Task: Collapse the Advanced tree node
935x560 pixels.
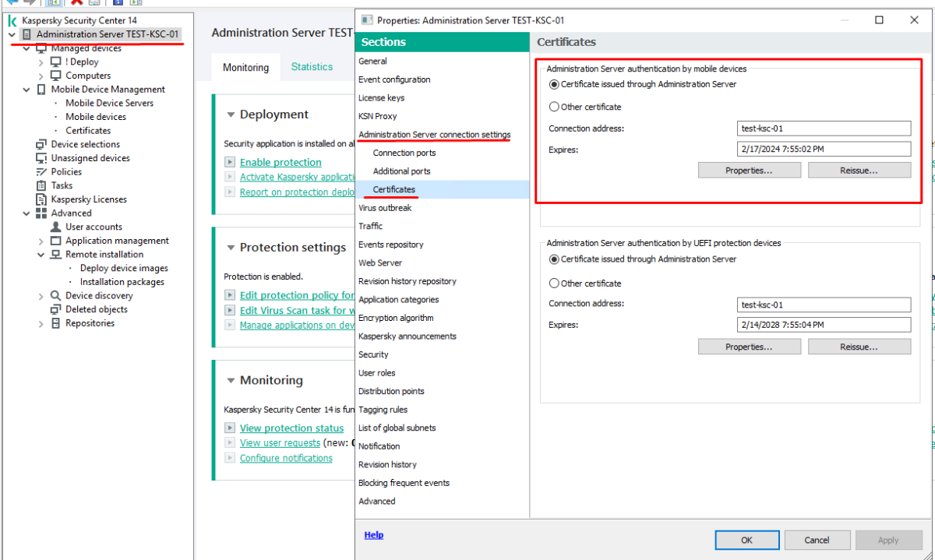Action: [x=26, y=213]
